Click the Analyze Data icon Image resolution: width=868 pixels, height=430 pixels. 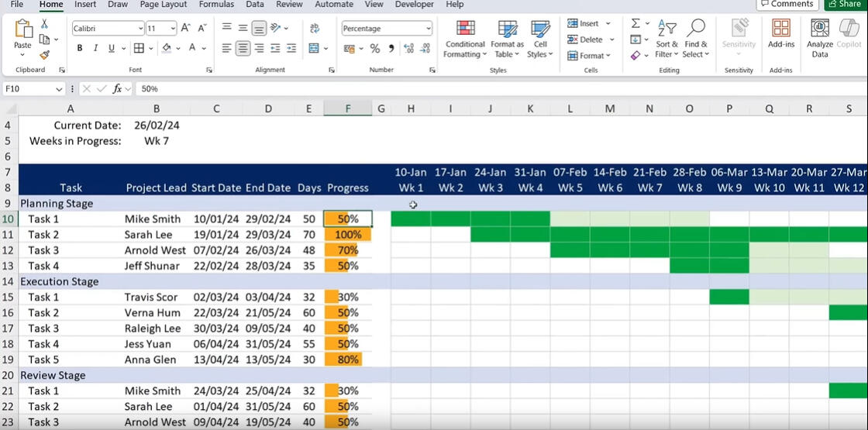[x=820, y=39]
